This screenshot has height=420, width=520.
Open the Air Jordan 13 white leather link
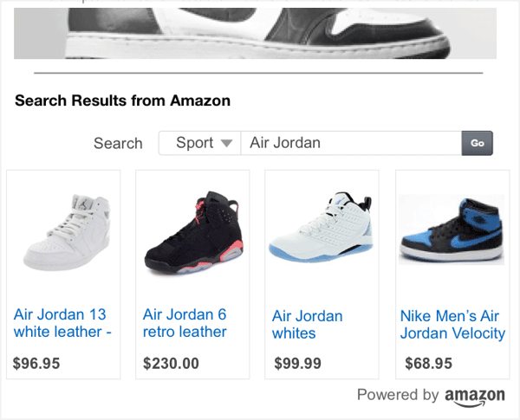62,323
